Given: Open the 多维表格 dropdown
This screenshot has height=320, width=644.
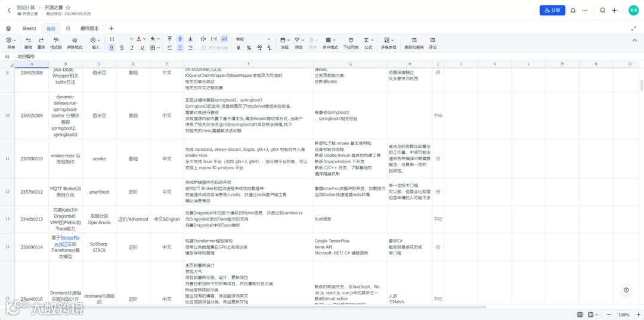Looking at the screenshot, I should (389, 43).
